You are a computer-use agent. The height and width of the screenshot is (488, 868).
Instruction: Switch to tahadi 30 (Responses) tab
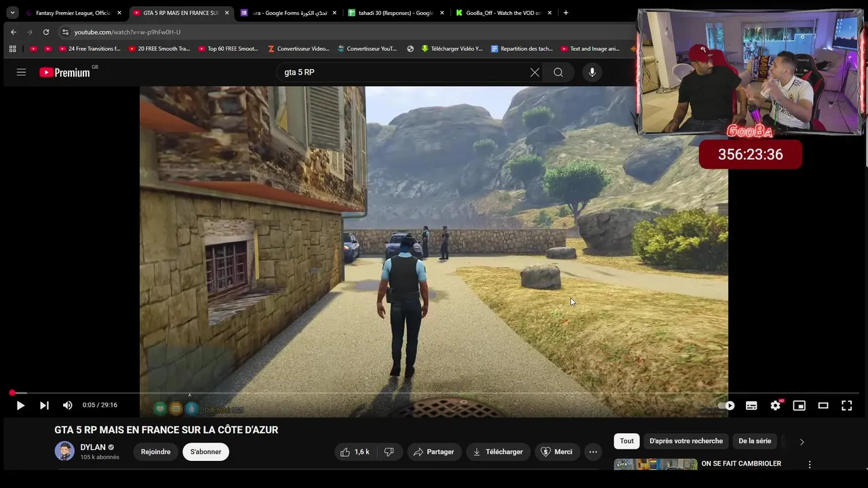coord(397,13)
